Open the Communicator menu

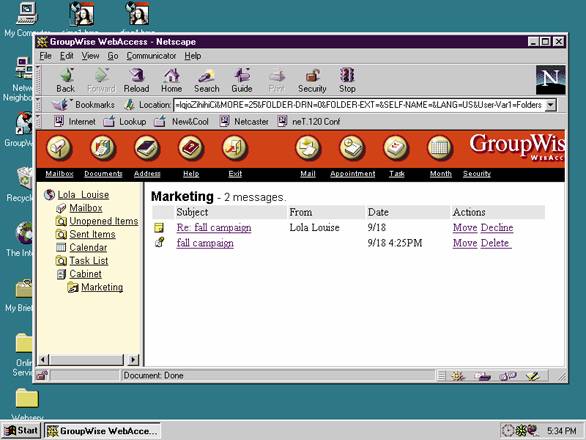[x=151, y=56]
